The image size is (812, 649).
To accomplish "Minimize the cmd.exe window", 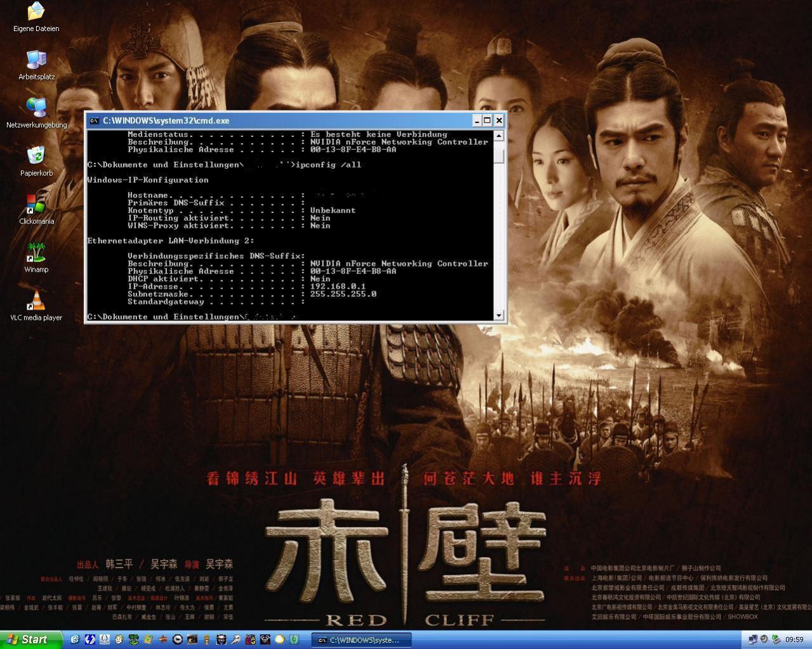I will (477, 121).
